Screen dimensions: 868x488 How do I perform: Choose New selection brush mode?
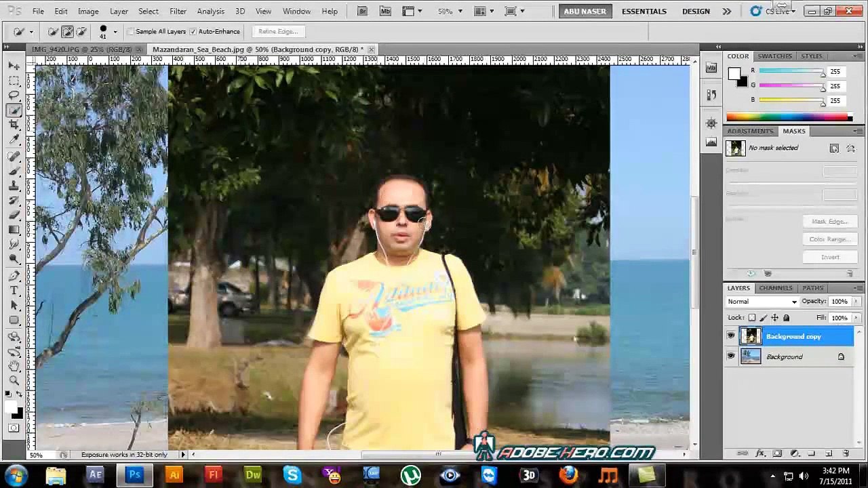(54, 31)
